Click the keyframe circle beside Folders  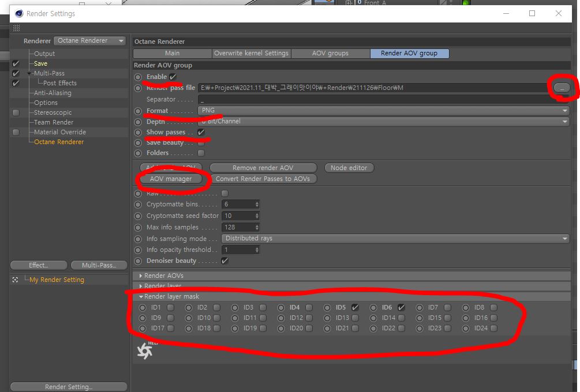(138, 153)
